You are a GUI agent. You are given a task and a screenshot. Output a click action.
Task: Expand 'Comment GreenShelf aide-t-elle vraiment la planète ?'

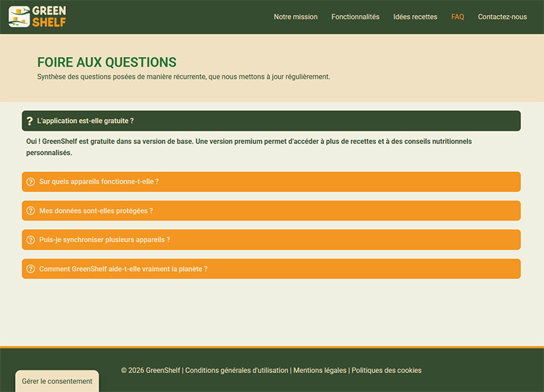271,269
